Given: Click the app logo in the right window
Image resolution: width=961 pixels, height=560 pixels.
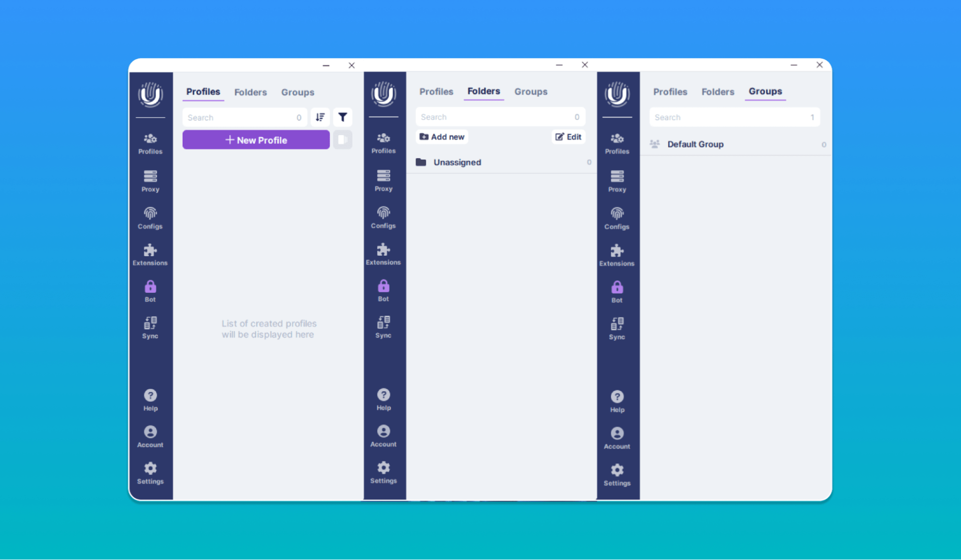Looking at the screenshot, I should [617, 94].
